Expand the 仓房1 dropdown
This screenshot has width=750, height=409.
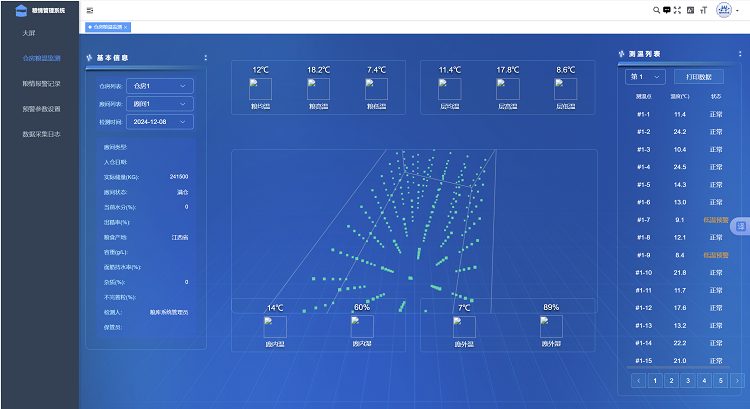(160, 86)
